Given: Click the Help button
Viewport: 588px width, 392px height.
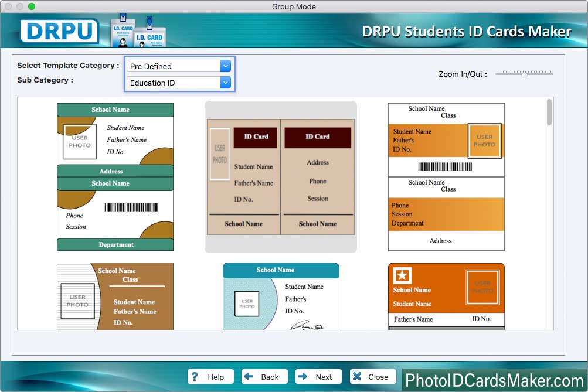Looking at the screenshot, I should pos(210,377).
